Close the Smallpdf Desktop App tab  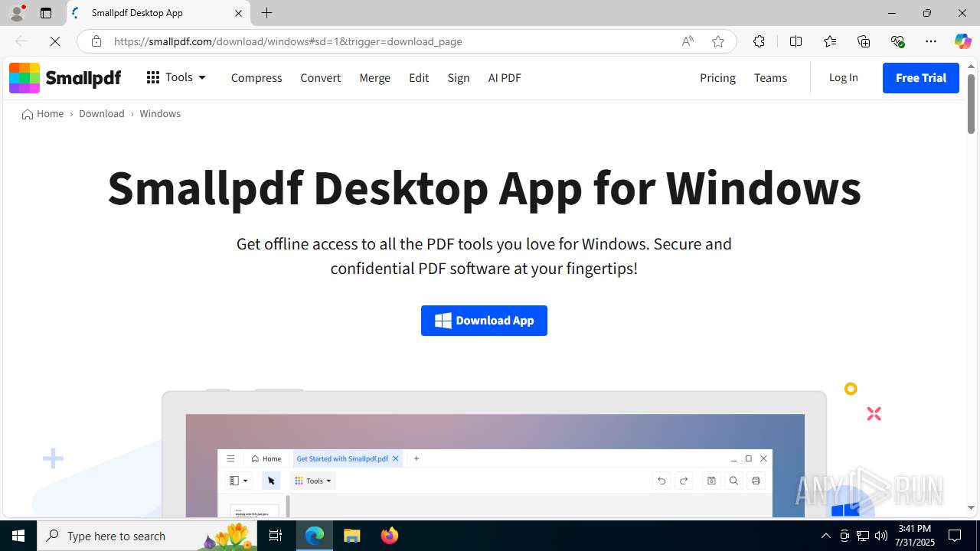(x=238, y=13)
